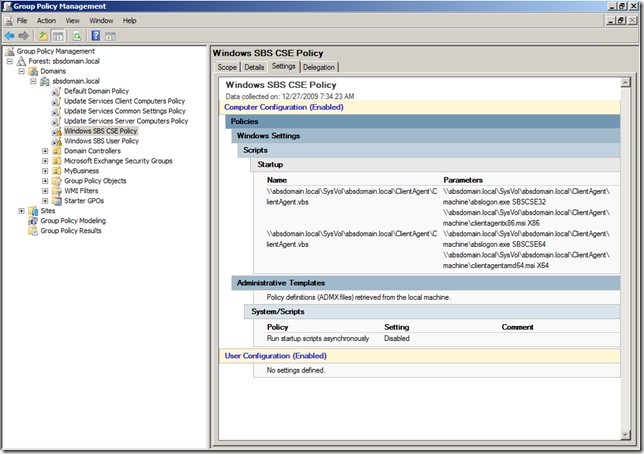Click the Default Domain Policy GPO icon
The height and width of the screenshot is (454, 644).
click(x=57, y=91)
